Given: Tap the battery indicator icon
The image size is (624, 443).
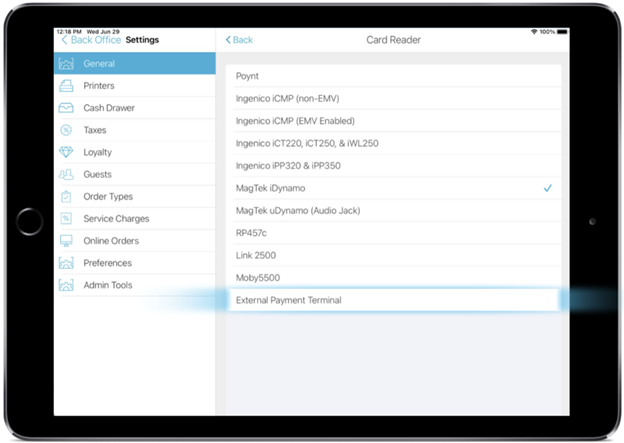Looking at the screenshot, I should coord(562,32).
